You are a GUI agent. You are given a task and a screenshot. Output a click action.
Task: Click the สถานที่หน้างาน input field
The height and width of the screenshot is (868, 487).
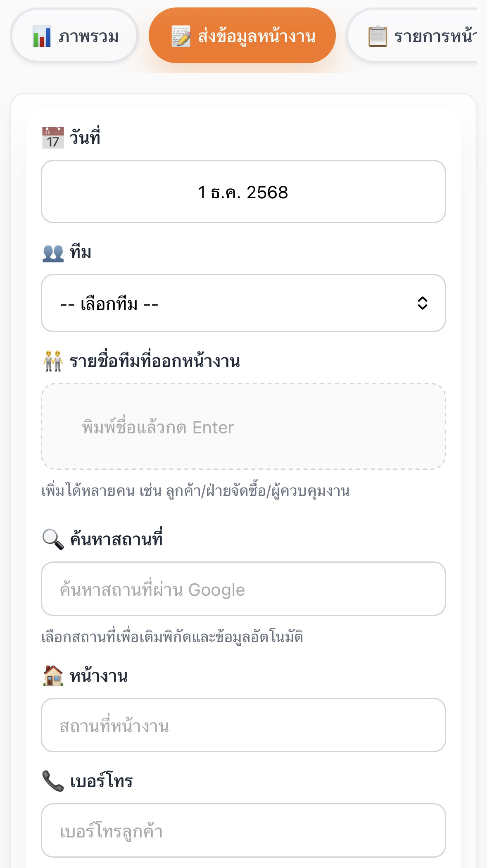coord(243,725)
